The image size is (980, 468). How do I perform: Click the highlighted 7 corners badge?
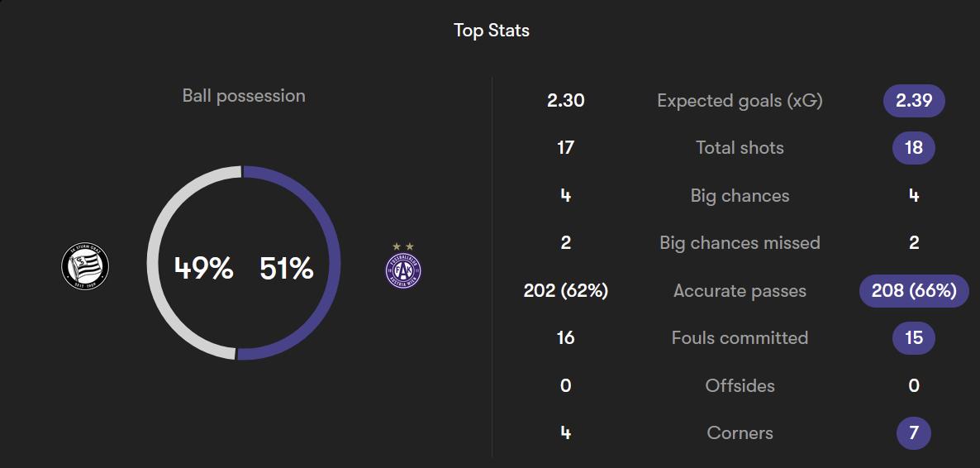click(913, 433)
